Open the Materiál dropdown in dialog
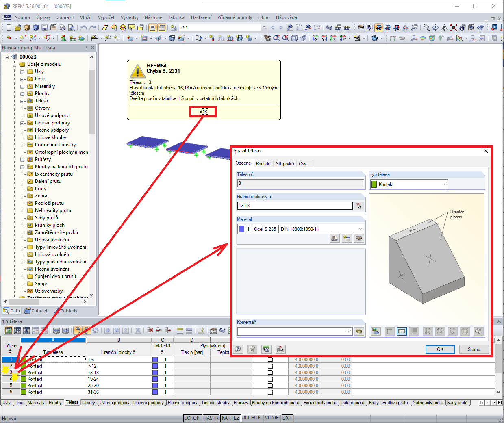This screenshot has height=423, width=504. [360, 229]
